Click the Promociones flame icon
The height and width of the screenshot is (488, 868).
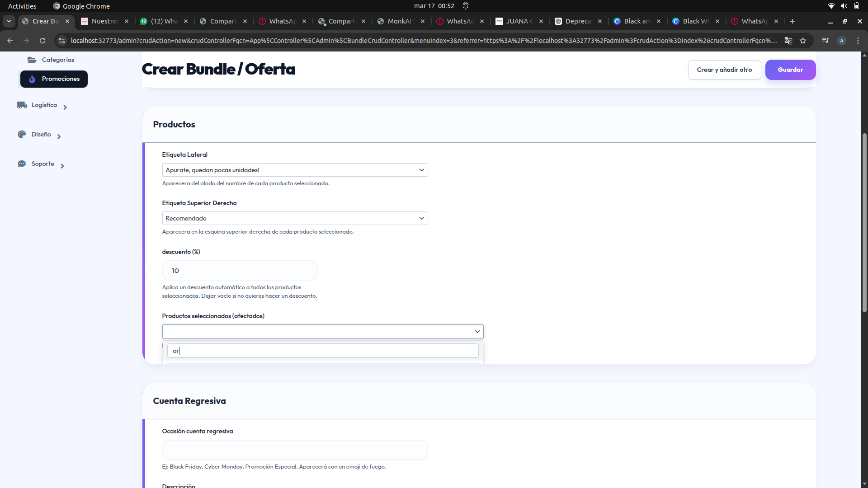coord(32,79)
